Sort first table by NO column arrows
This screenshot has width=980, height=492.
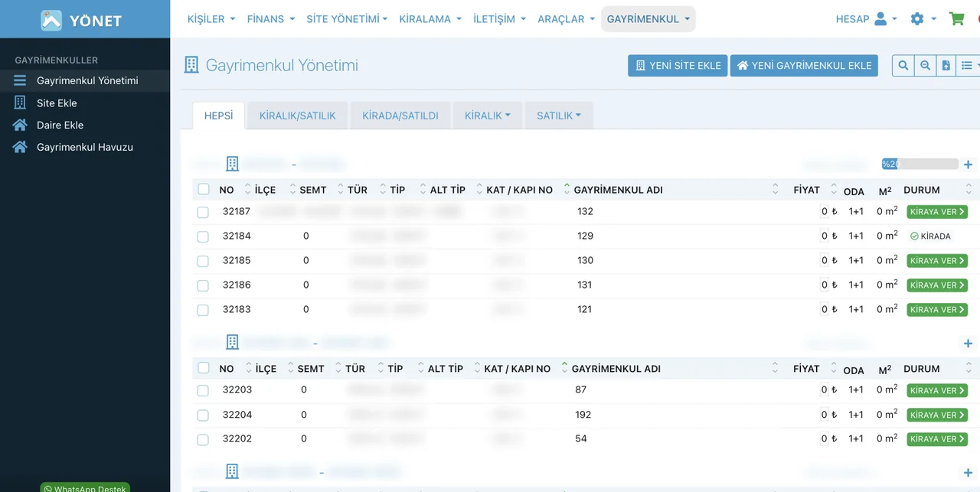click(x=247, y=189)
